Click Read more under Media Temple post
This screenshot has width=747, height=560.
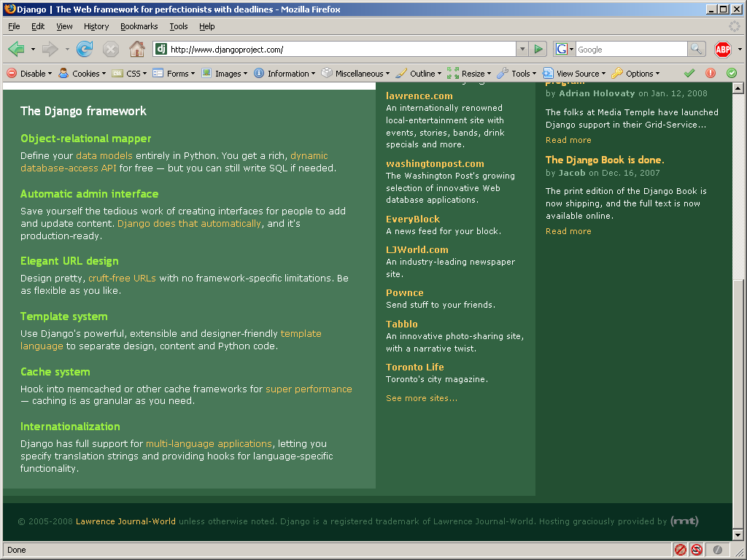[x=568, y=140]
